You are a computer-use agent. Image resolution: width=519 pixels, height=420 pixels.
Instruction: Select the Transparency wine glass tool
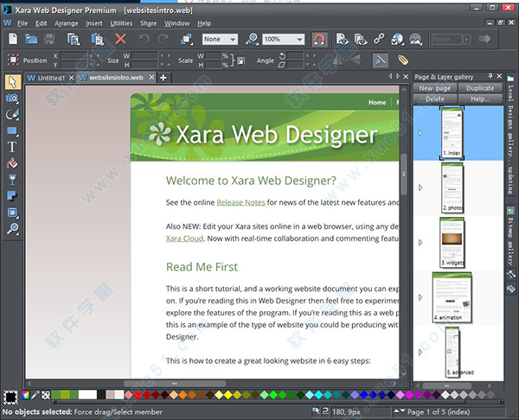point(13,180)
